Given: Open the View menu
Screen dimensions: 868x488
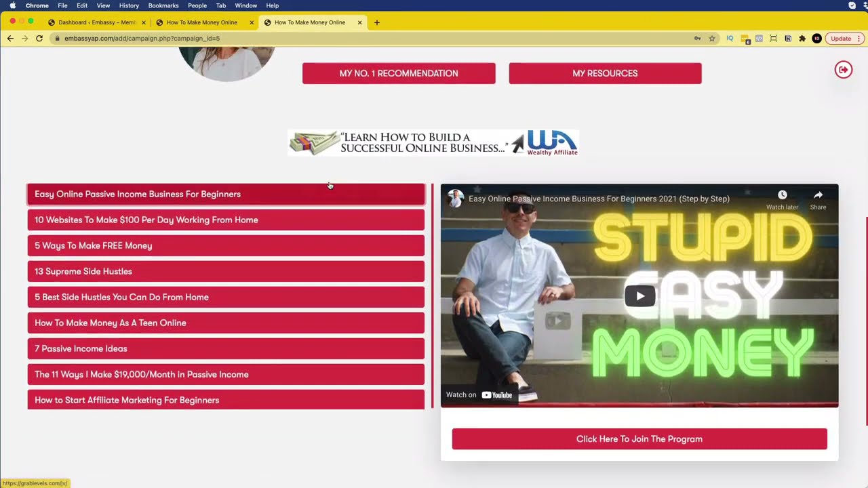Looking at the screenshot, I should click(103, 5).
